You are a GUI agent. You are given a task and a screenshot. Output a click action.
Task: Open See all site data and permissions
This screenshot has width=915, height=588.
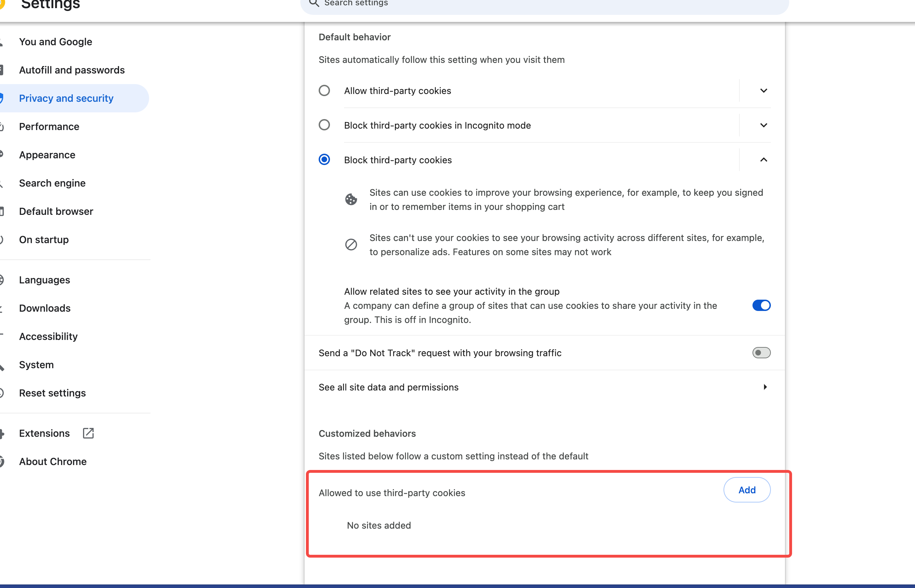coord(389,387)
